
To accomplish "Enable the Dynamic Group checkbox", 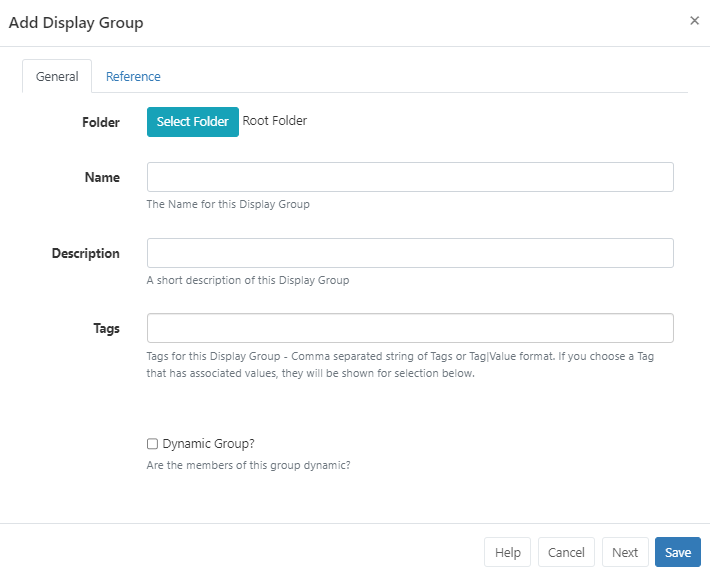I will point(153,444).
